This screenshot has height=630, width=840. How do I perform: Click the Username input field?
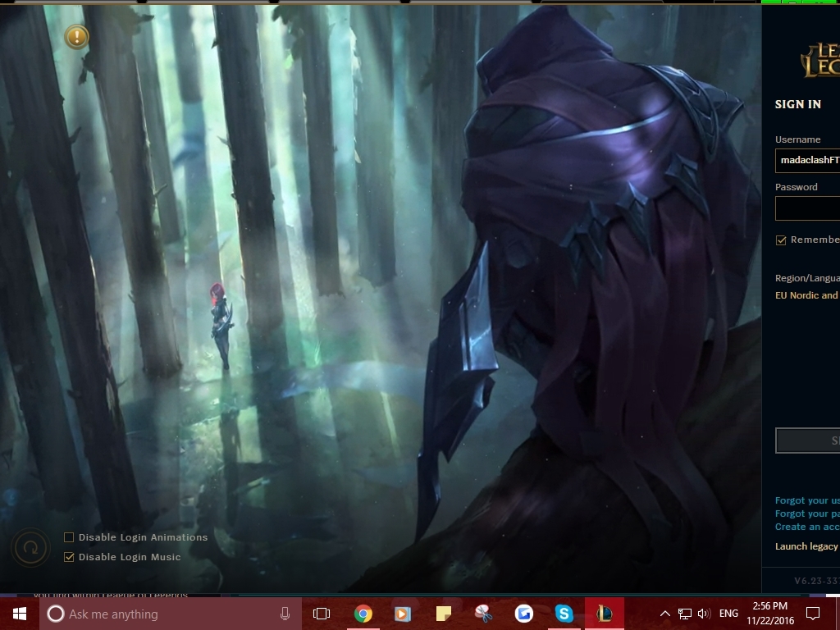pyautogui.click(x=807, y=160)
